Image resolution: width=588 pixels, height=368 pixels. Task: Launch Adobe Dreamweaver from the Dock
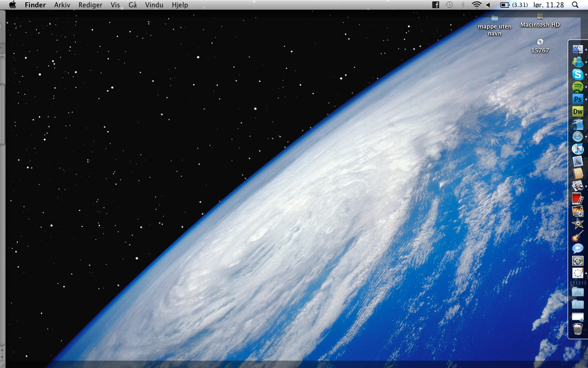577,111
